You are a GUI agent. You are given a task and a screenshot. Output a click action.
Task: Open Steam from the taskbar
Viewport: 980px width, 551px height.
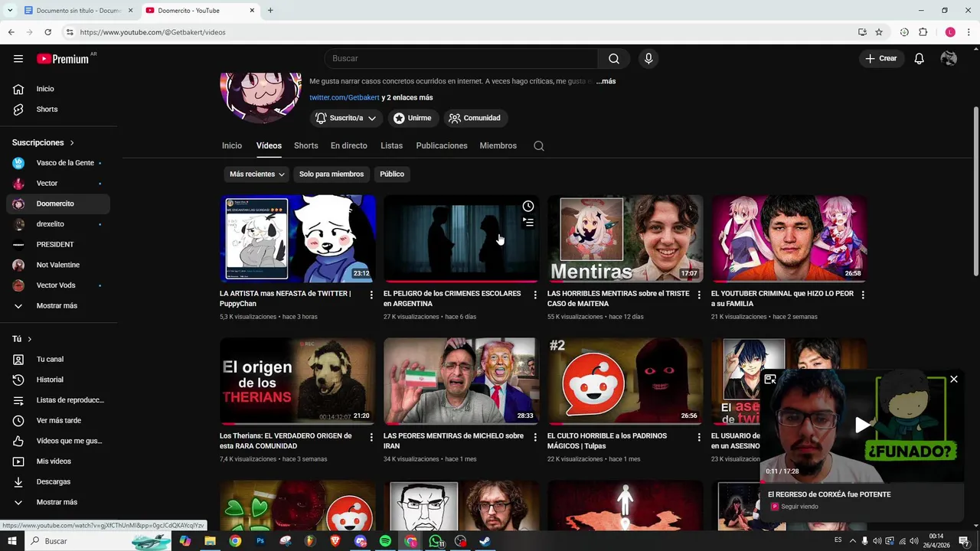click(485, 541)
